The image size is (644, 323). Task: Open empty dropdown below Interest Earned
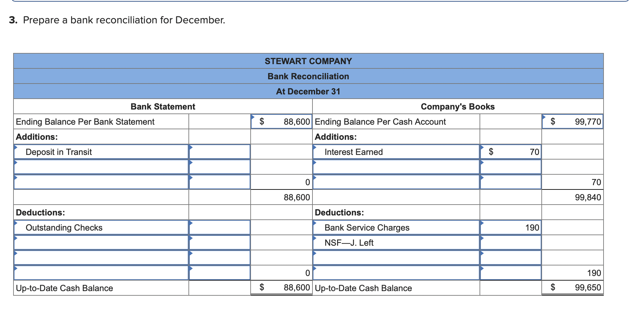[x=396, y=167]
